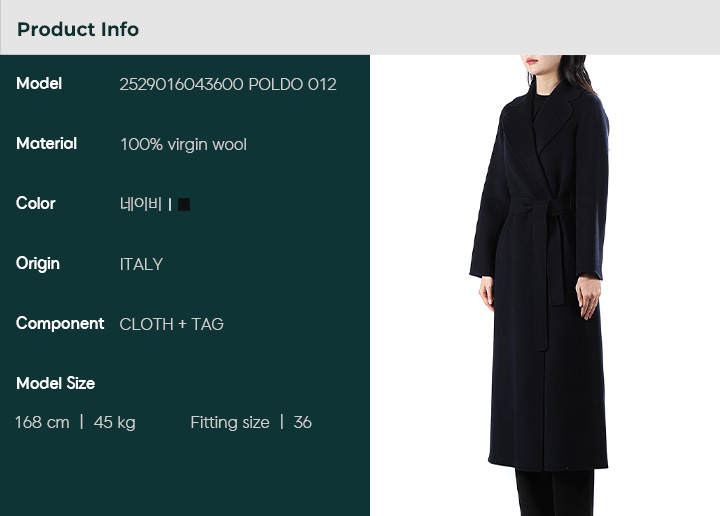Select the CLOTH + TAG text
Image resolution: width=720 pixels, height=516 pixels.
coord(171,324)
